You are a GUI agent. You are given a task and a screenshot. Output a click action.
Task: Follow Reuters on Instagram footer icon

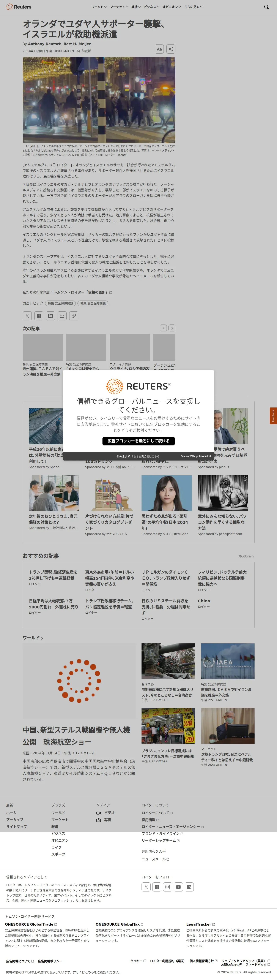coord(168,887)
